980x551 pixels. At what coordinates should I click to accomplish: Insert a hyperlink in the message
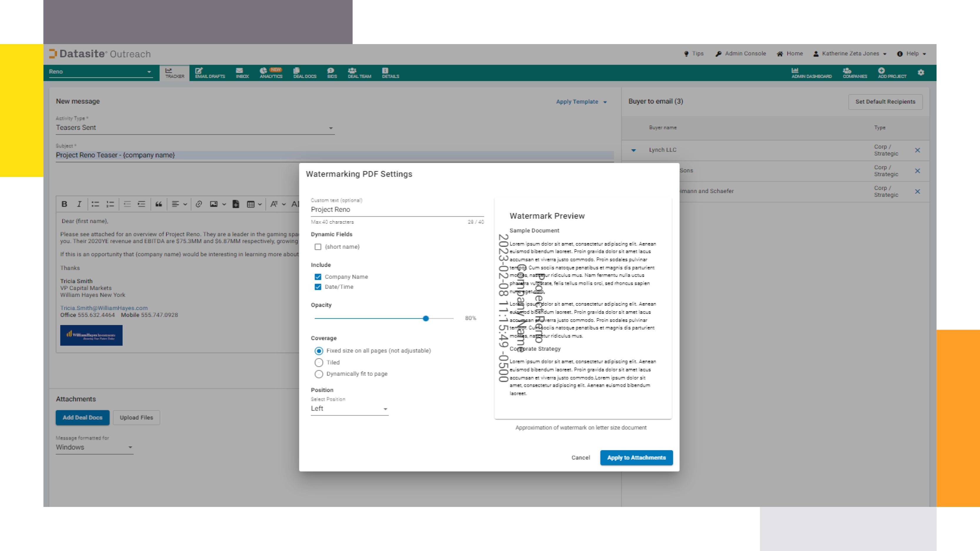198,204
